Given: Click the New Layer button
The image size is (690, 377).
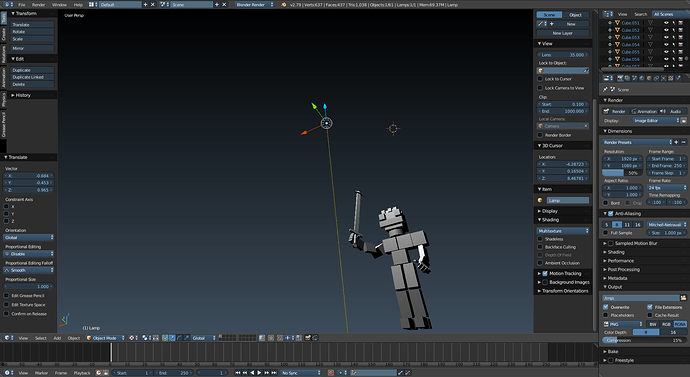Looking at the screenshot, I should (x=563, y=33).
